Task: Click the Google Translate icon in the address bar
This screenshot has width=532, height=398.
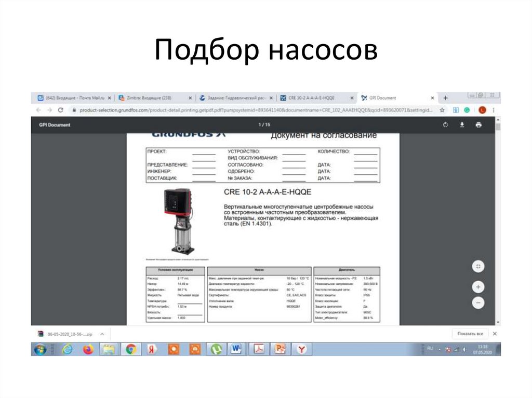Action: tap(455, 109)
